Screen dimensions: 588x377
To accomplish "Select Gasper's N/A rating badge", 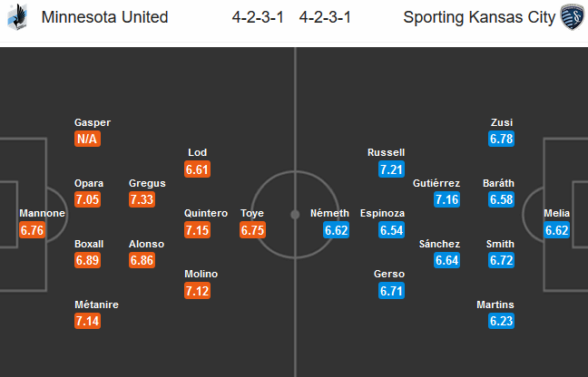I will (87, 139).
